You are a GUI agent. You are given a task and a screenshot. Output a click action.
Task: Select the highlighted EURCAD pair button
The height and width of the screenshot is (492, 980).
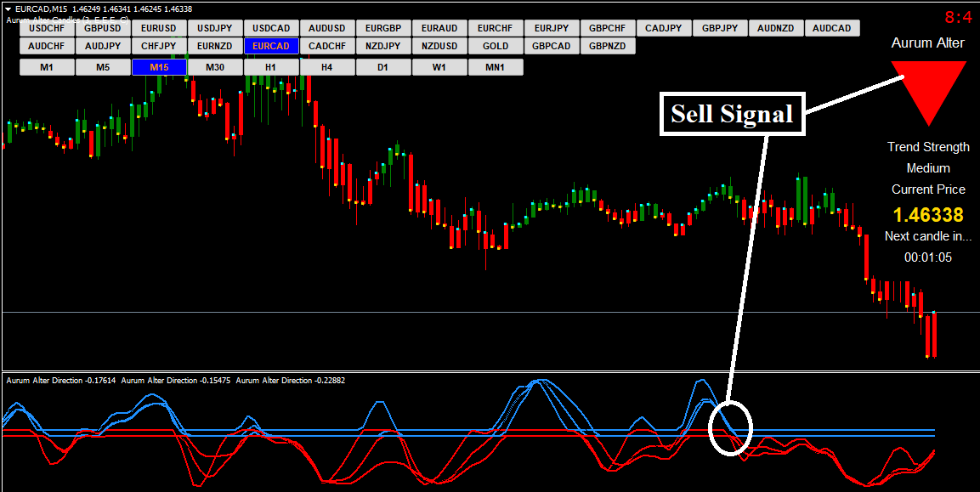(271, 46)
